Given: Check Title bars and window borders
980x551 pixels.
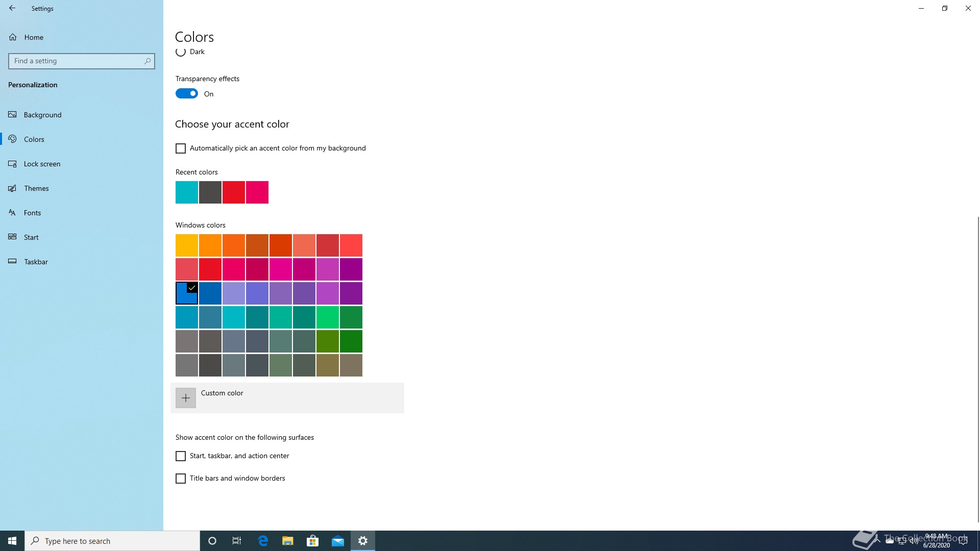Looking at the screenshot, I should (x=181, y=479).
